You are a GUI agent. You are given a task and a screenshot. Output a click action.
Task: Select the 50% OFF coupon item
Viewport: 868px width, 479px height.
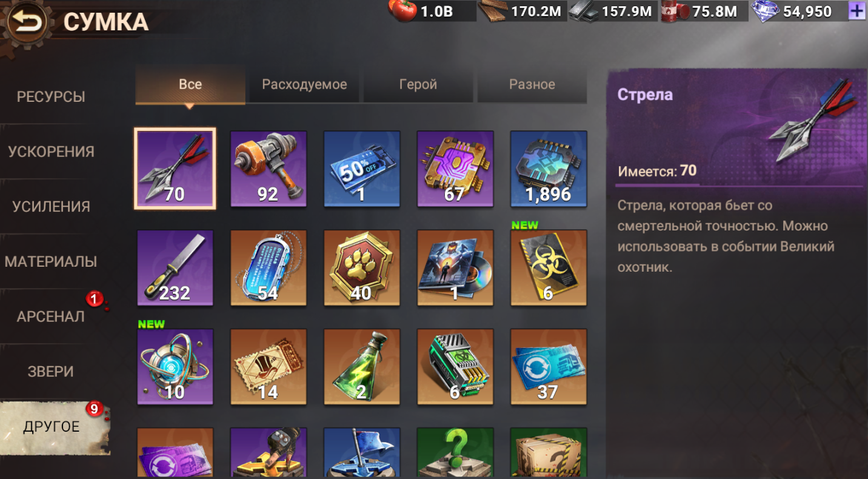point(362,169)
